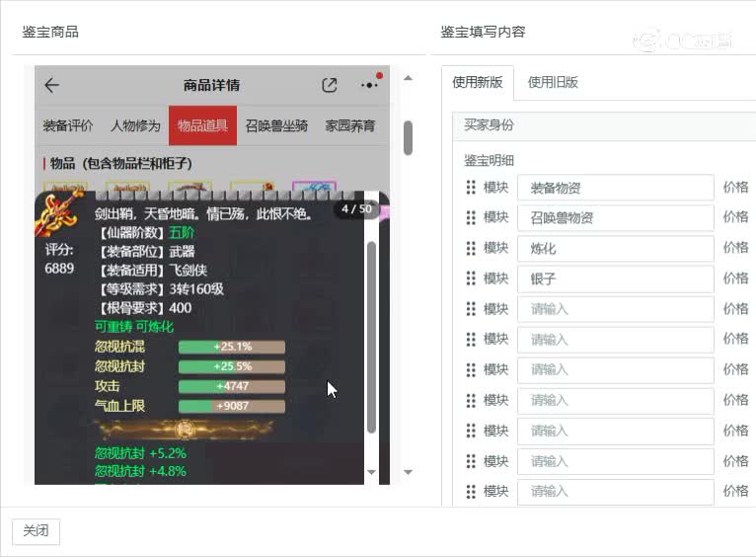The image size is (756, 557).
Task: Click the 忽视抗混 +25.1% bar
Action: [x=232, y=347]
